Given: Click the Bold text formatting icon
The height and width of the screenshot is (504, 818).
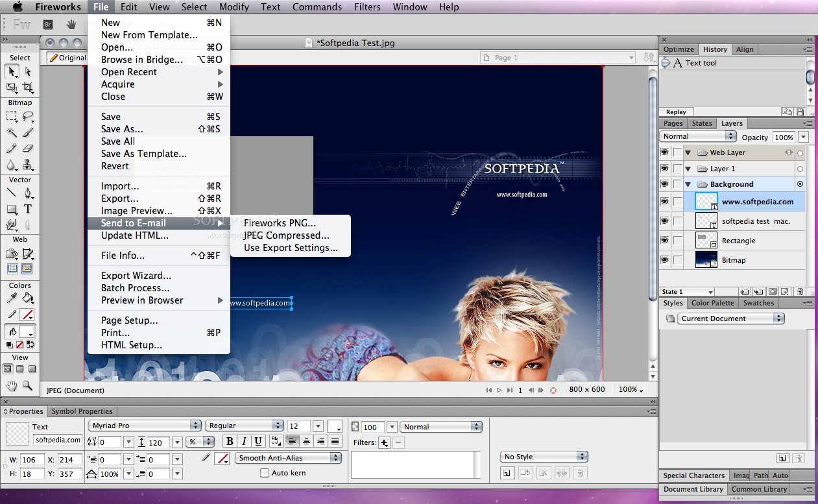Looking at the screenshot, I should [229, 441].
